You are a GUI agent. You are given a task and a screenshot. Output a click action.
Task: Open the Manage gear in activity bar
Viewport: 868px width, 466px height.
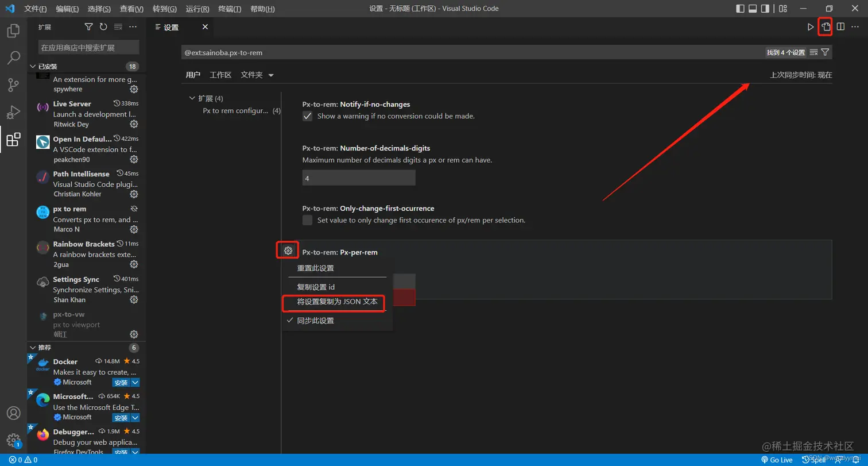click(x=13, y=441)
